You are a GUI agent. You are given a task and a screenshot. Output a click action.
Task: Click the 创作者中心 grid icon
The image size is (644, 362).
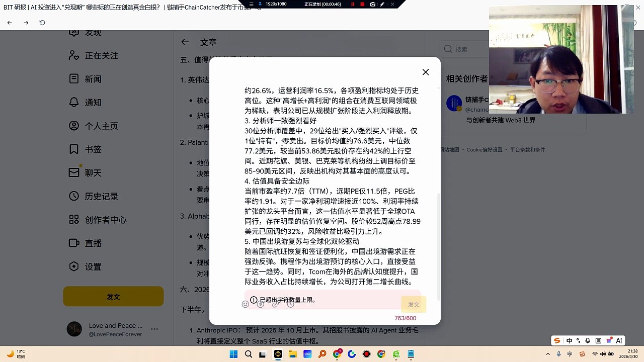click(74, 220)
